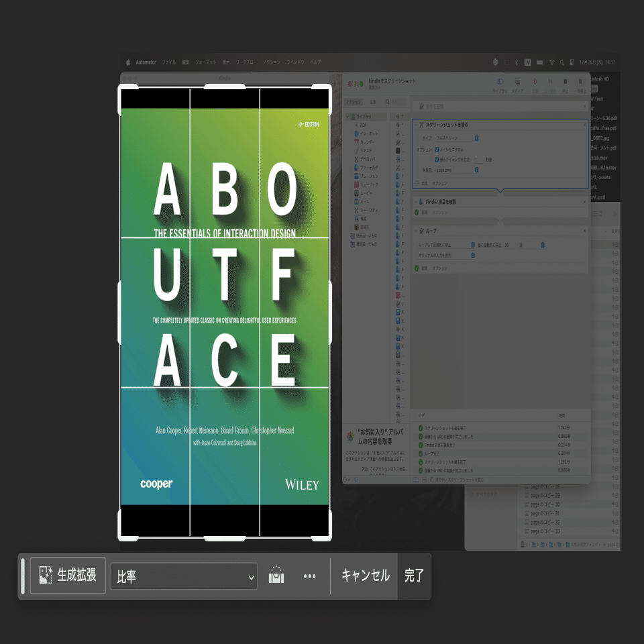
Task: Open the ワークフロー menu in the menu bar
Action: [x=246, y=62]
